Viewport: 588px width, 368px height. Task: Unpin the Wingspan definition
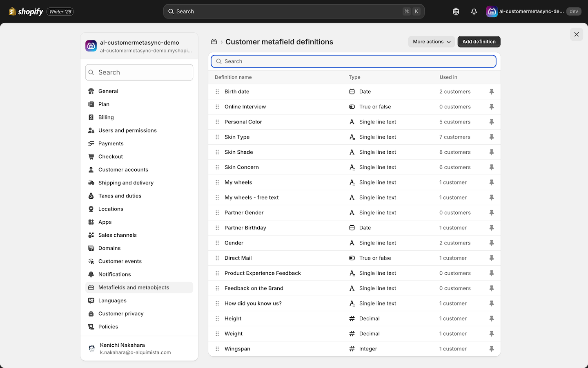(492, 348)
